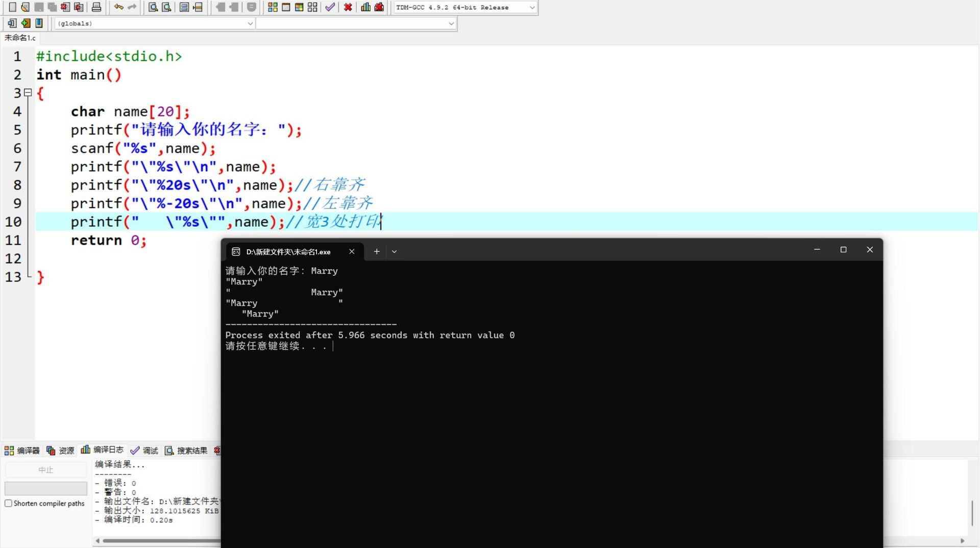This screenshot has width=980, height=548.
Task: Click the "char name[20];" code line
Action: point(130,111)
